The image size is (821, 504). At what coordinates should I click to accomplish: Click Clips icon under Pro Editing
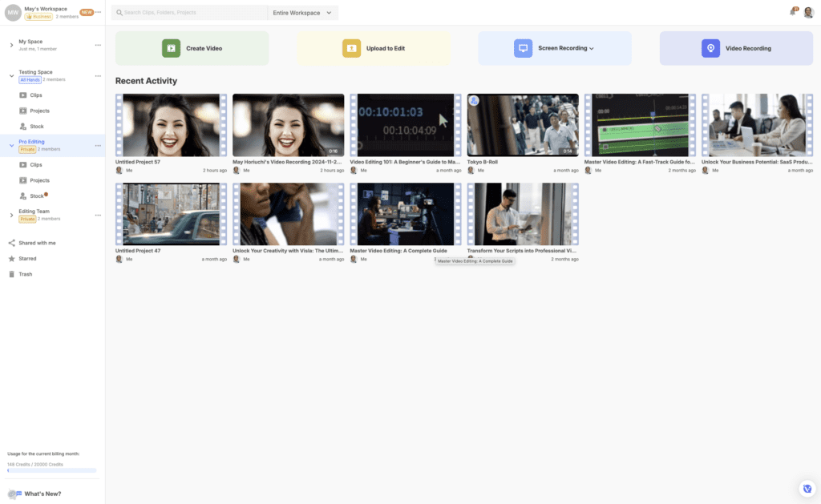(x=23, y=165)
